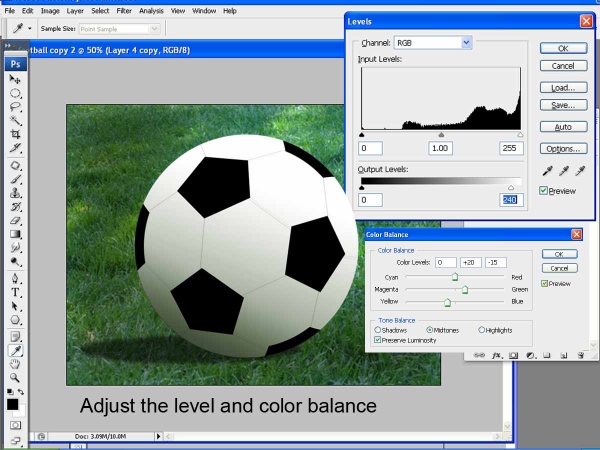Click the Save... button
The height and width of the screenshot is (450, 600).
(563, 105)
